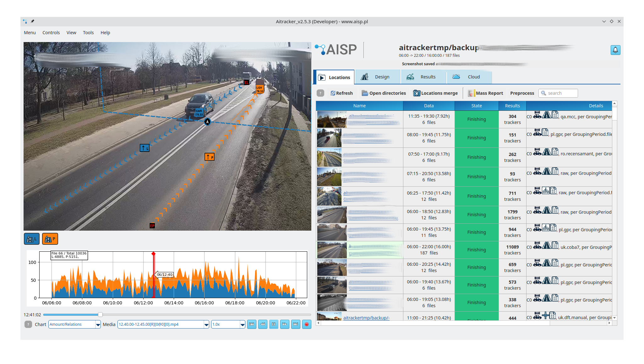Viewport: 644px width, 364px height.
Task: Change playback speed via the 1.0x dropdown
Action: 228,324
